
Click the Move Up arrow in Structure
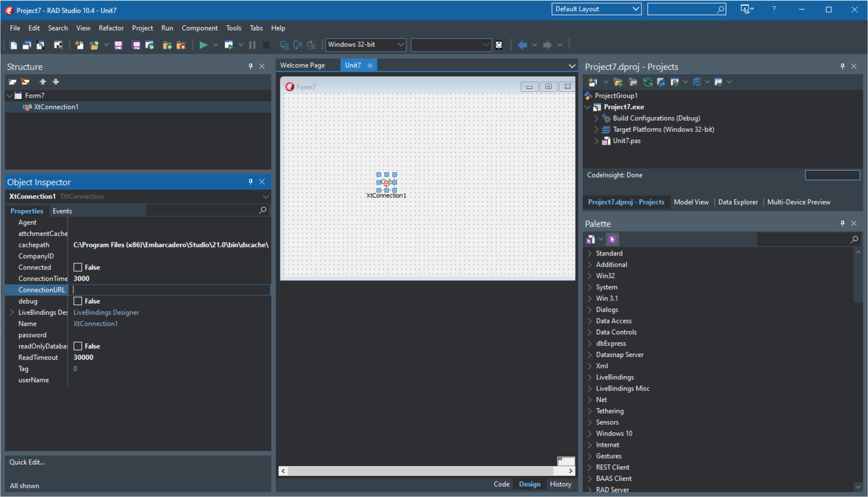coord(42,82)
